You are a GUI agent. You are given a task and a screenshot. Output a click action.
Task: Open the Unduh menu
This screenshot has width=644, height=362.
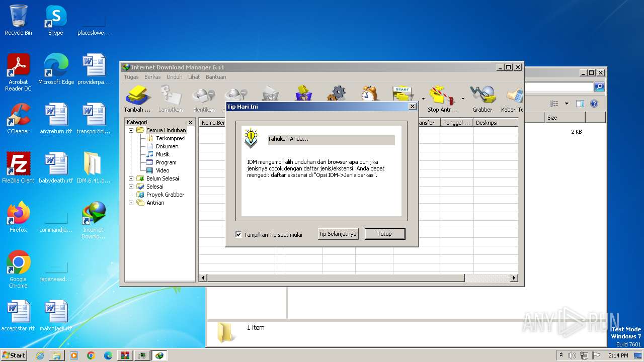click(x=175, y=77)
